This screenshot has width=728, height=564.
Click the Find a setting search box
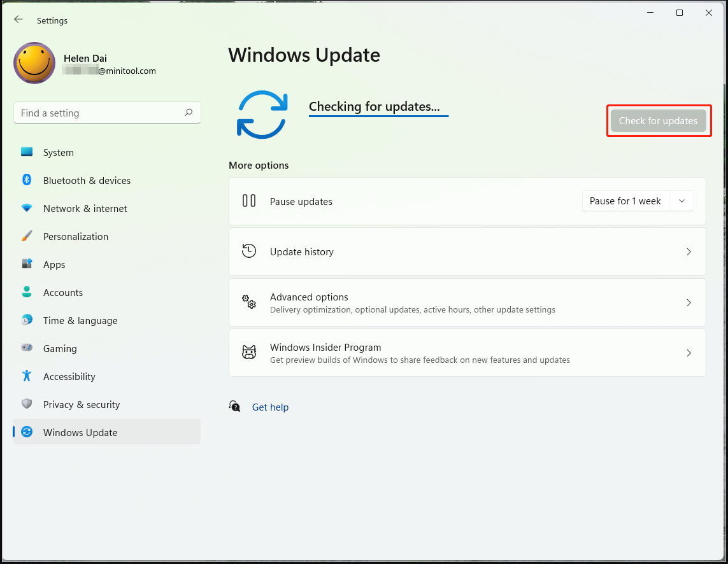pos(107,112)
